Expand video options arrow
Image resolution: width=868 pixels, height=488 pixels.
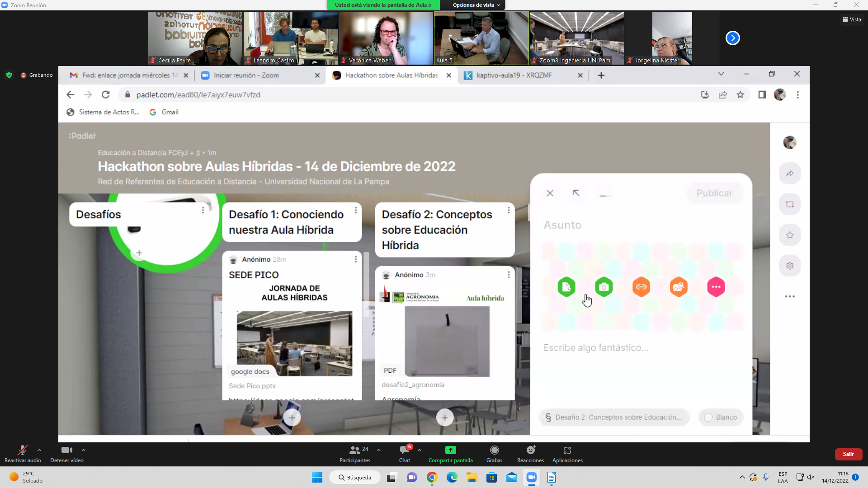tap(84, 450)
